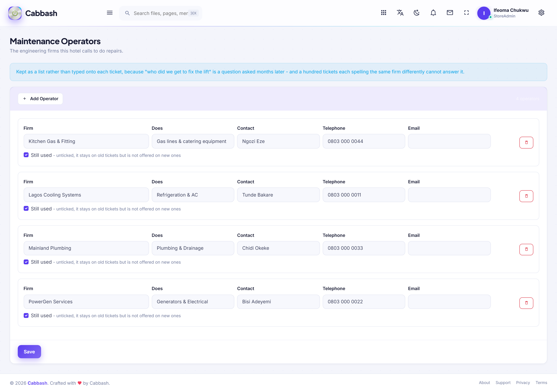Focus the top search files field
The width and height of the screenshot is (557, 392).
click(x=161, y=13)
